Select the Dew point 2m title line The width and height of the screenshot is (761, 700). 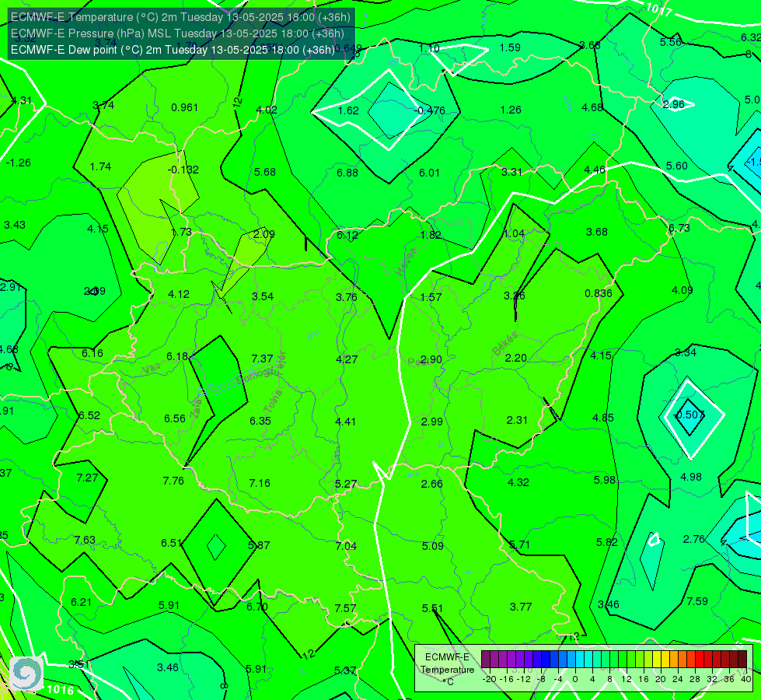(173, 50)
